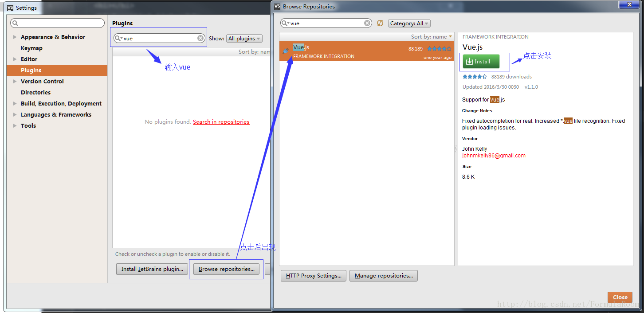Clear the vue search in Settings Plugins
Viewport: 644px width, 313px height.
coord(200,38)
